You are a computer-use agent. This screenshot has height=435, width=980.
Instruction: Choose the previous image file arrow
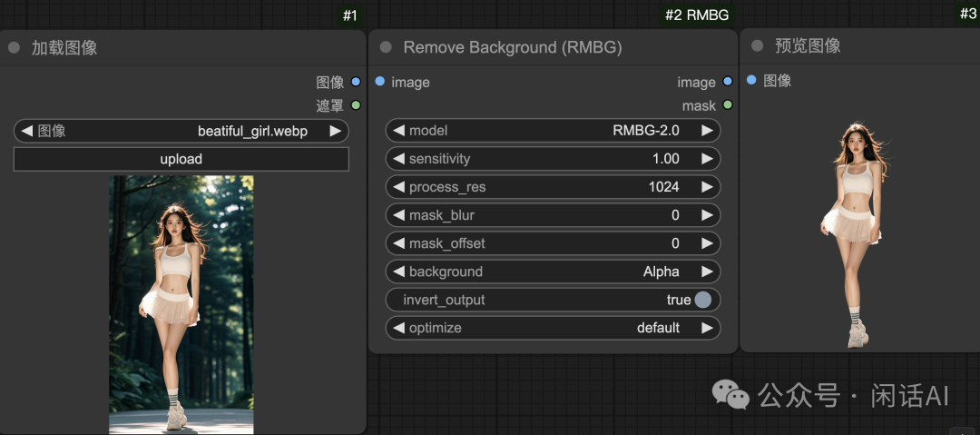pyautogui.click(x=26, y=131)
